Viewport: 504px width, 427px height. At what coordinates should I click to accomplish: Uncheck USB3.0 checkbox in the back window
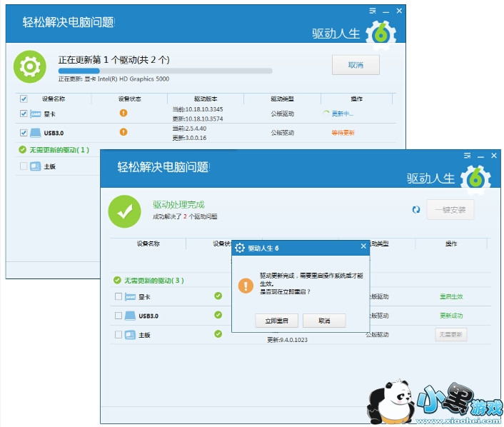[x=24, y=133]
